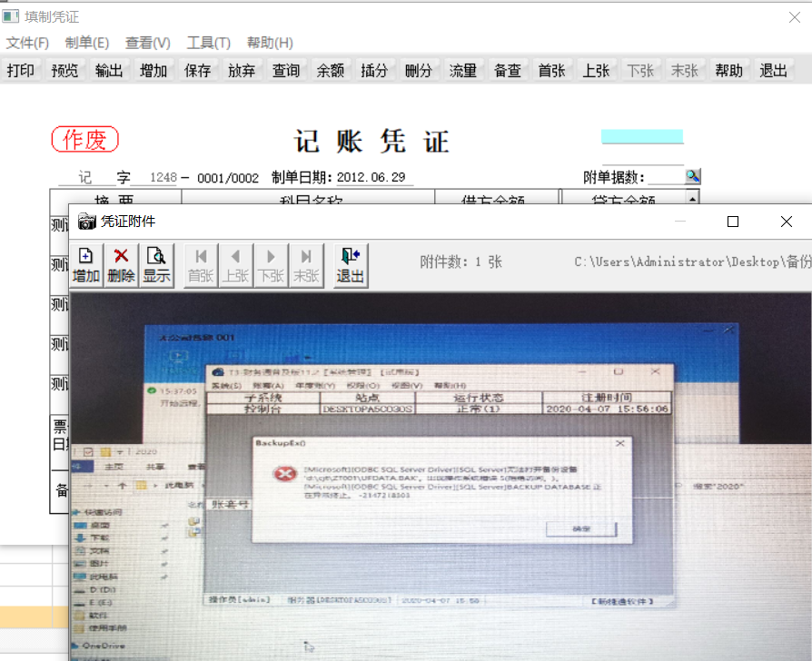Open the 制单(E) menu

click(87, 43)
